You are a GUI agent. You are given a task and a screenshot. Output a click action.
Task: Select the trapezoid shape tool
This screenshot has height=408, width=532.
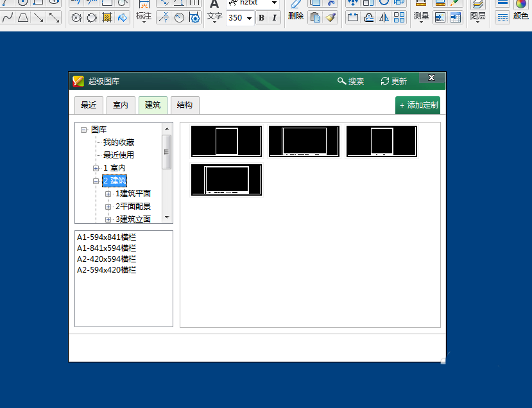point(23,17)
